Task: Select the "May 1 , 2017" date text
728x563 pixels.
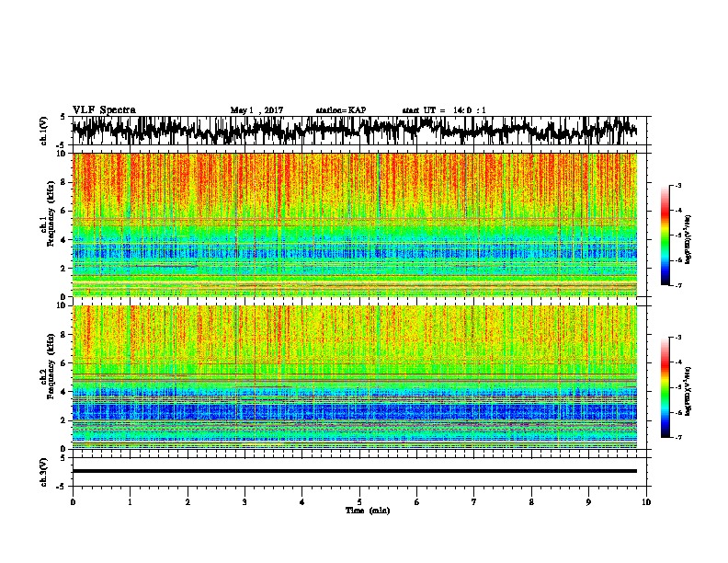Action: (x=256, y=110)
